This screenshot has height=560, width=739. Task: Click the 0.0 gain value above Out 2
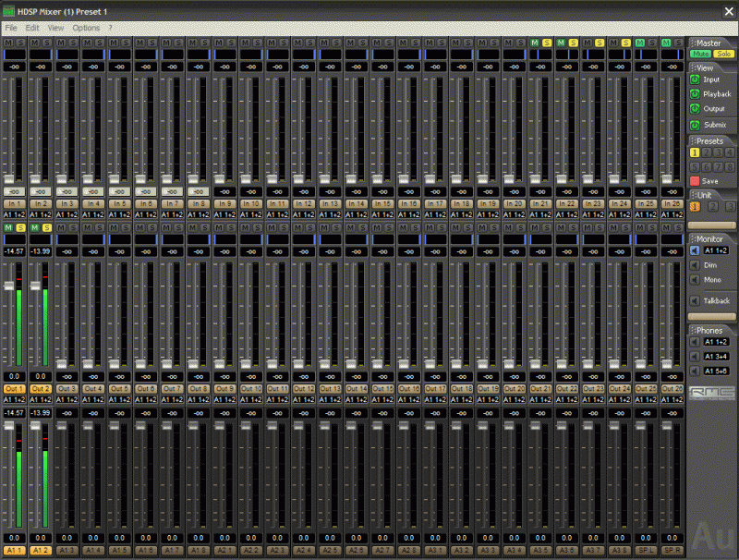[41, 376]
